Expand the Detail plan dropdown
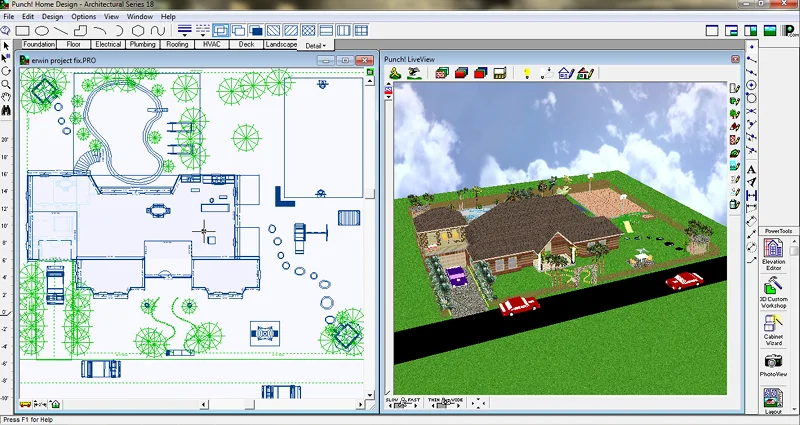Screen dimensions: 800x425 click(x=315, y=45)
